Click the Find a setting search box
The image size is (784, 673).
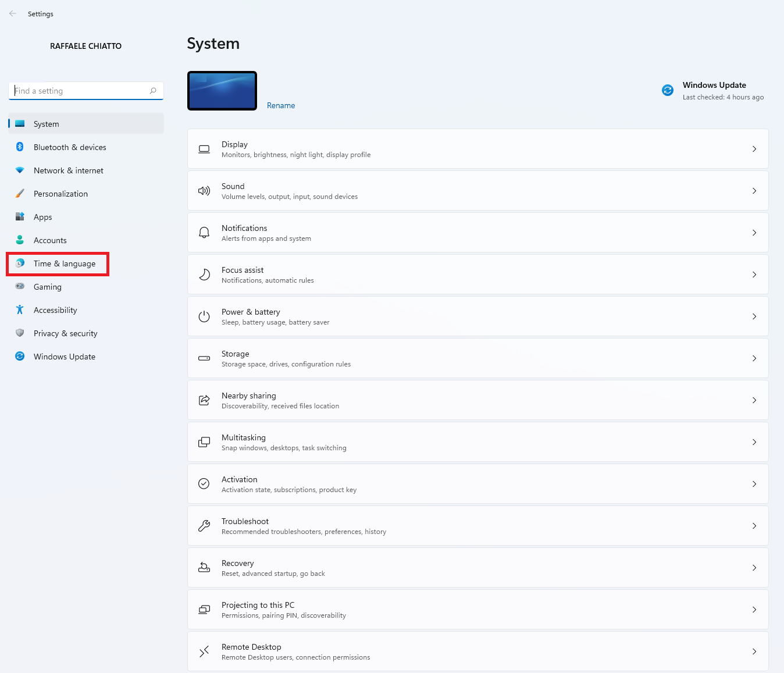pyautogui.click(x=86, y=91)
